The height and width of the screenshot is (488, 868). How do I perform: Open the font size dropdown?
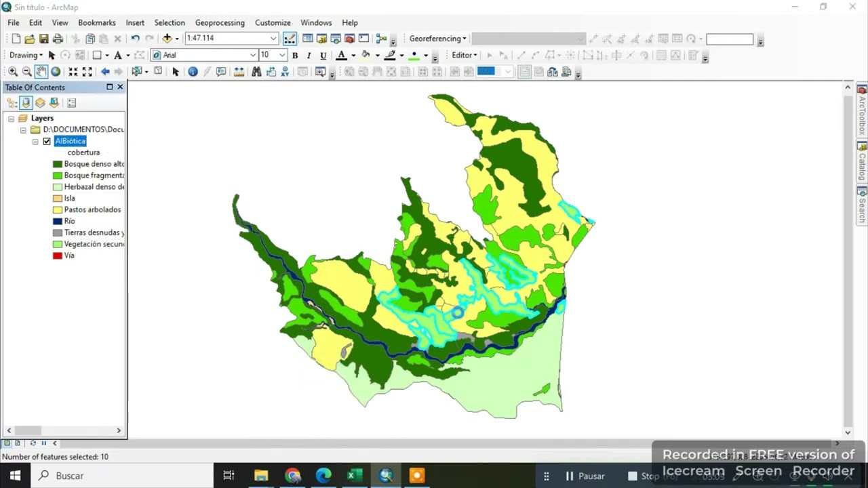click(x=282, y=56)
